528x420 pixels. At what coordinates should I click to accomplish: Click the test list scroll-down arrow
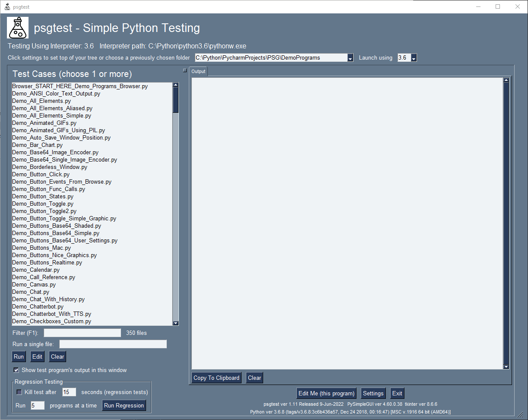[x=175, y=323]
